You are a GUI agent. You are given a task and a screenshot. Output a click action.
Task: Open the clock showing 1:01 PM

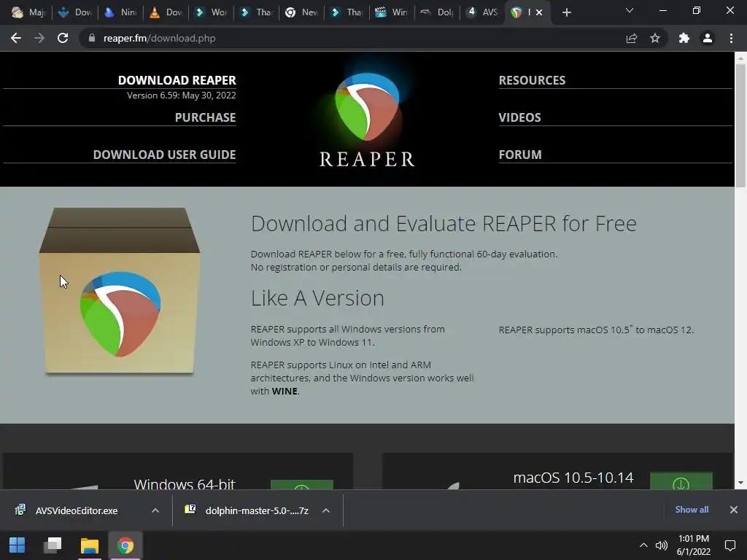(x=694, y=545)
